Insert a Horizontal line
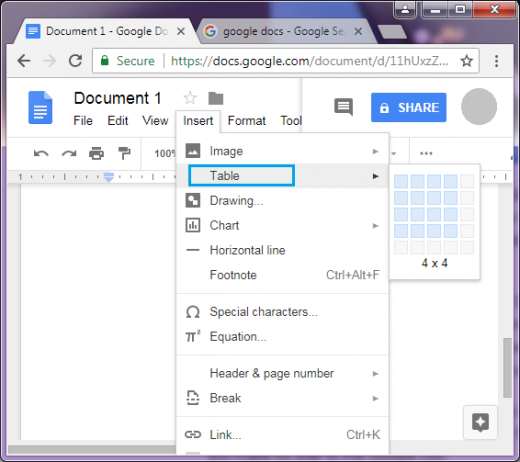The height and width of the screenshot is (462, 520). [x=282, y=250]
